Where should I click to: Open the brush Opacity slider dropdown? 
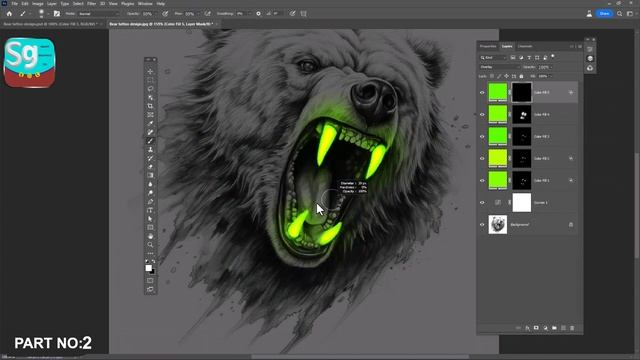(x=155, y=13)
